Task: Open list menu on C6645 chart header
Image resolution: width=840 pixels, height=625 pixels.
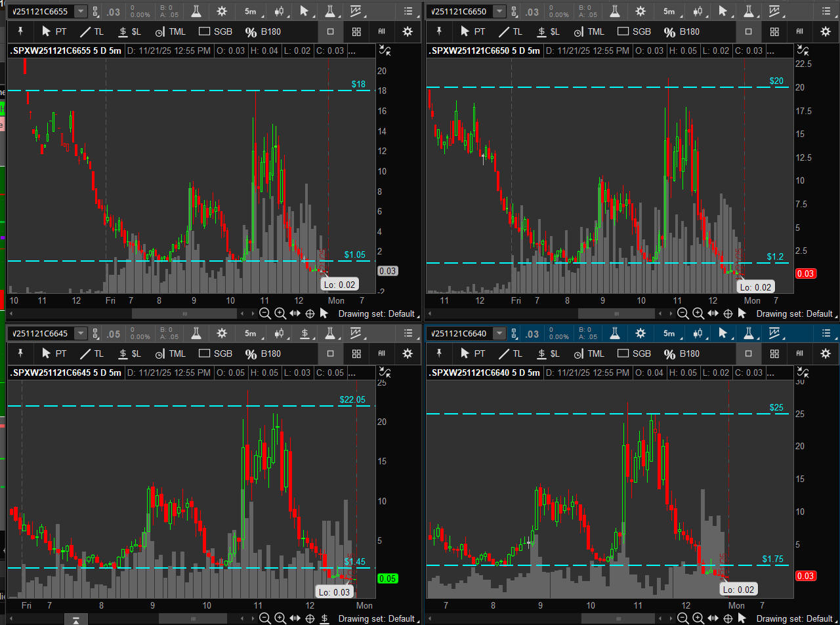Action: pos(408,333)
